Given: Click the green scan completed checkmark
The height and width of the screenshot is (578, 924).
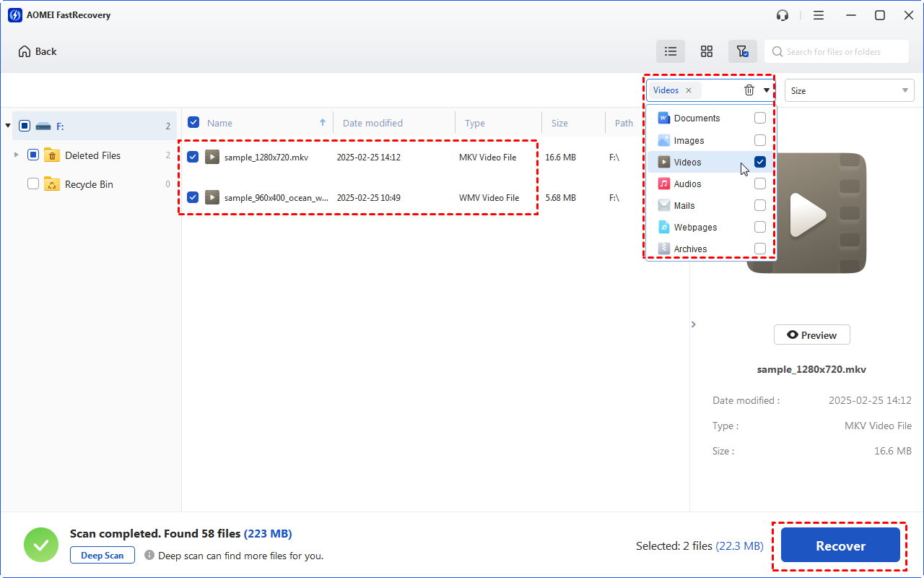Looking at the screenshot, I should pos(41,545).
